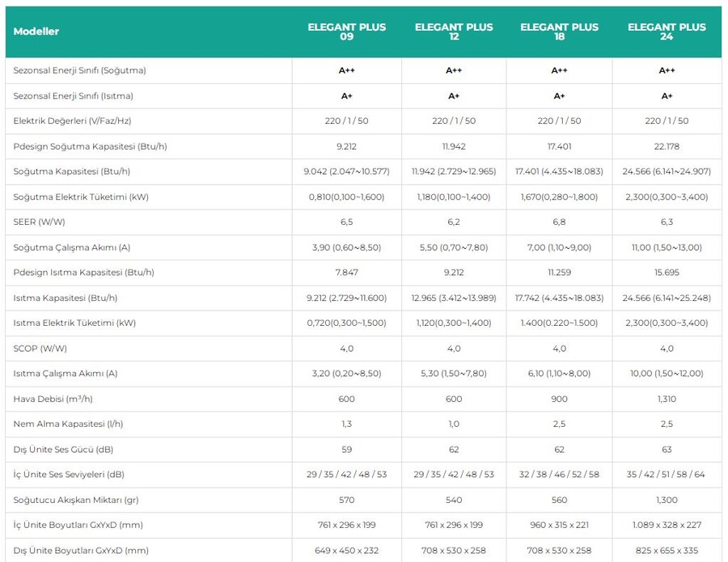Click the Sezonsal Enerji Sınıfı (Soğutma) row label
The image size is (728, 562).
(x=79, y=70)
